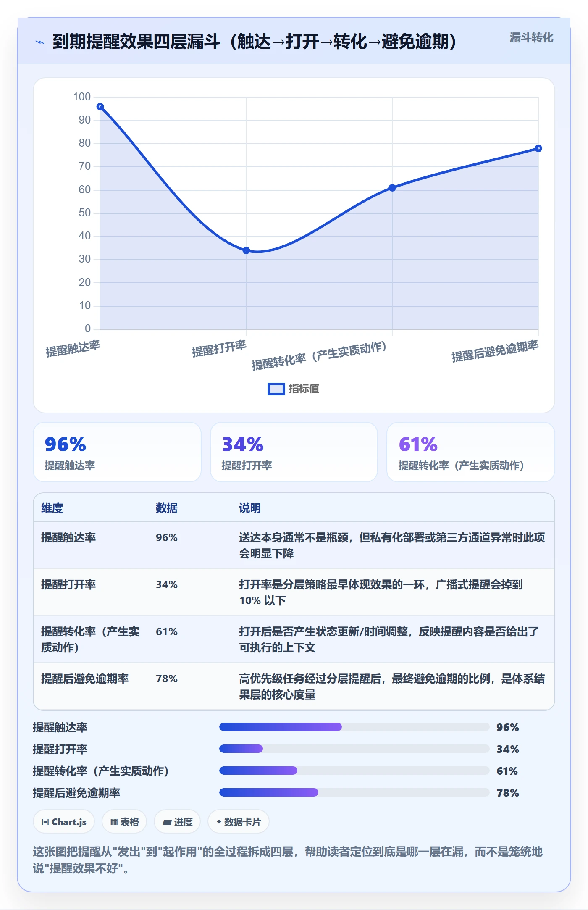Click the 表格 tag chip
This screenshot has width=588, height=910.
coord(124,822)
